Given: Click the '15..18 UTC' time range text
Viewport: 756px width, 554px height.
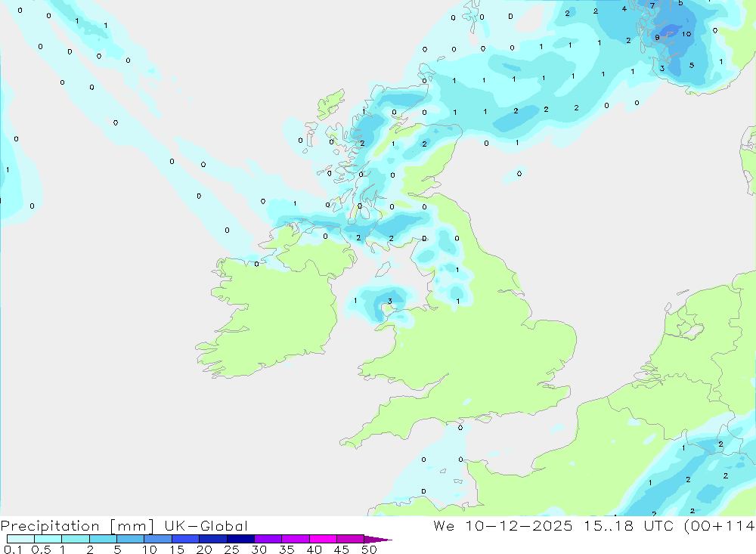Looking at the screenshot, I should pyautogui.click(x=627, y=525).
